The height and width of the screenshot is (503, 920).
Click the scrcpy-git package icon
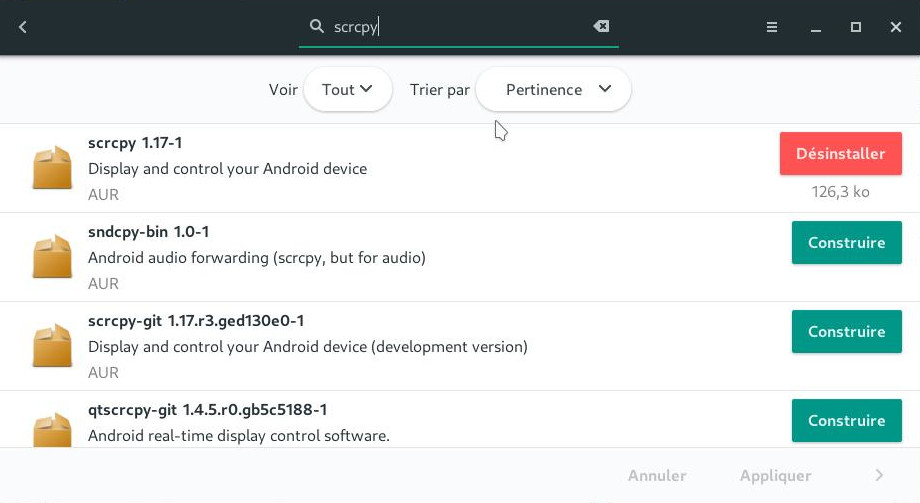[52, 346]
